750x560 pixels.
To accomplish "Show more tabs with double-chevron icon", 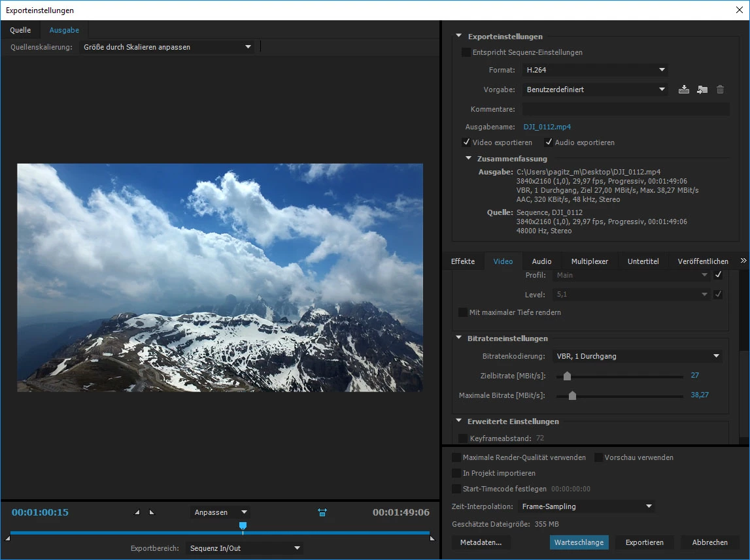I will [x=743, y=261].
